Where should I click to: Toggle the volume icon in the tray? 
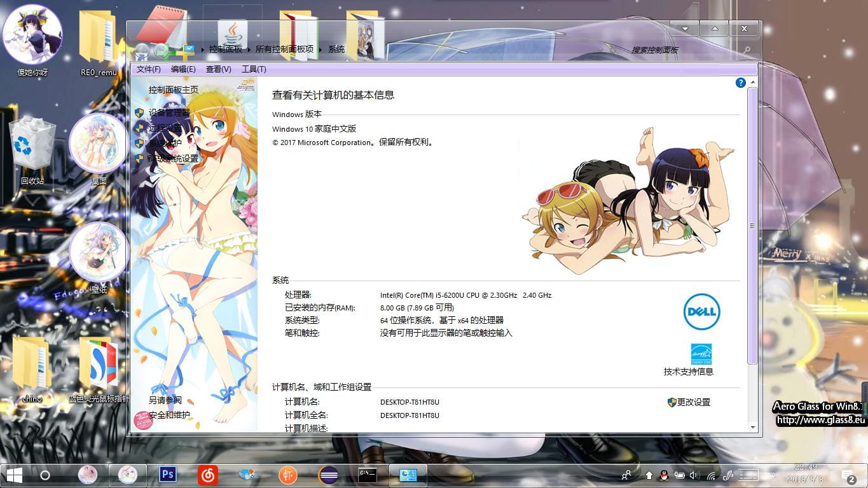(692, 475)
